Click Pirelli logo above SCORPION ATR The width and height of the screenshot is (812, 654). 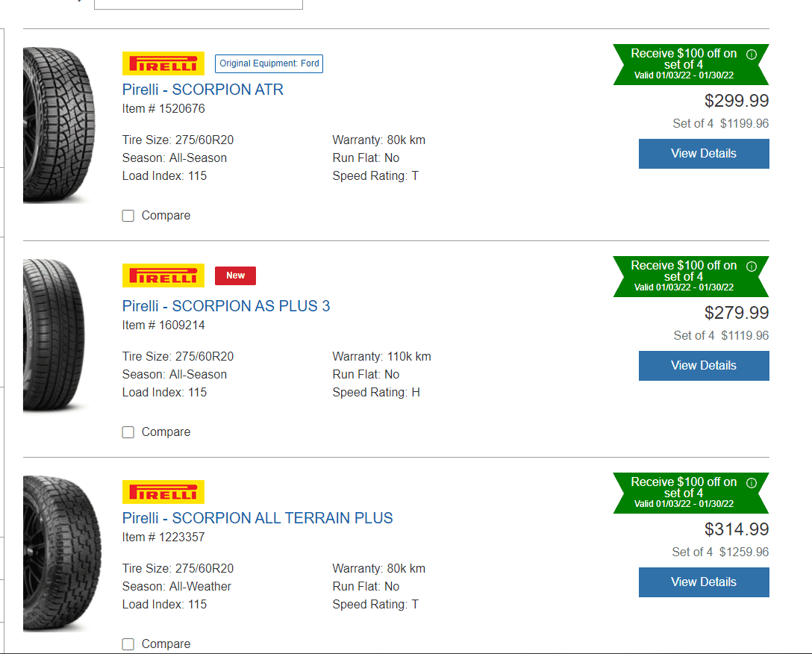pos(163,64)
